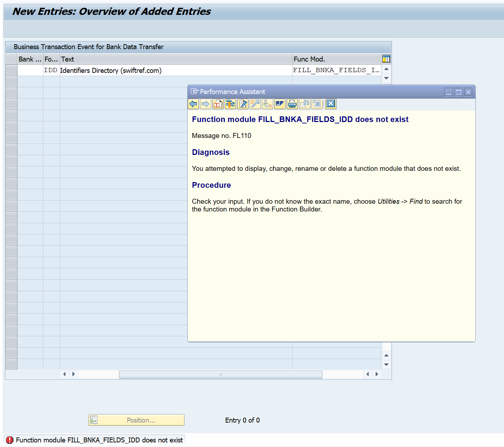Viewport: 504px width, 447px height.
Task: Go back in the Performance Assistant
Action: 193,104
